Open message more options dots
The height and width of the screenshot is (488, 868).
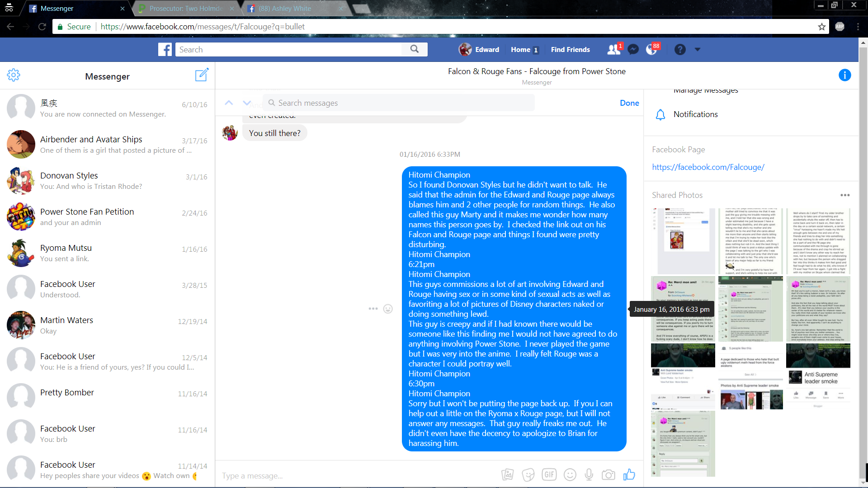[x=373, y=309]
